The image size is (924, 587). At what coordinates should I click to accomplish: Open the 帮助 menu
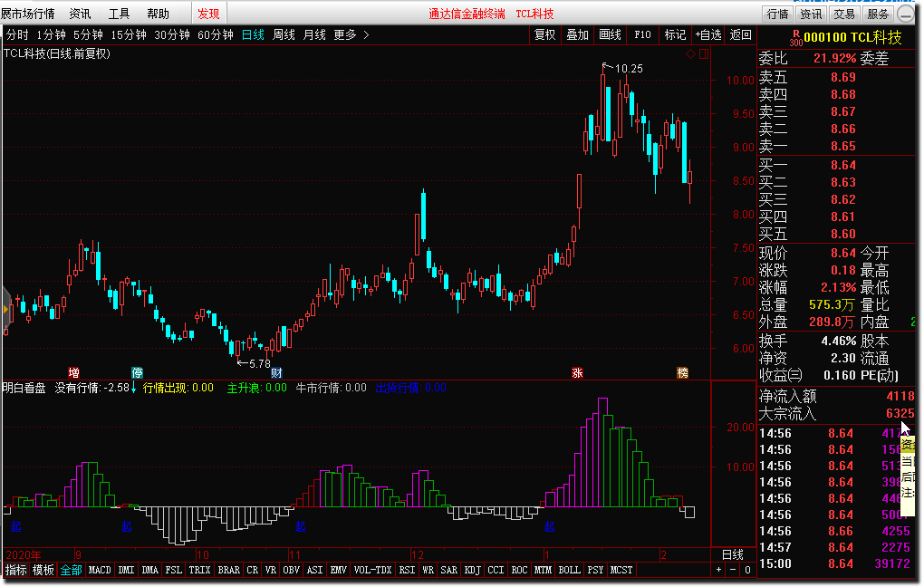point(158,14)
